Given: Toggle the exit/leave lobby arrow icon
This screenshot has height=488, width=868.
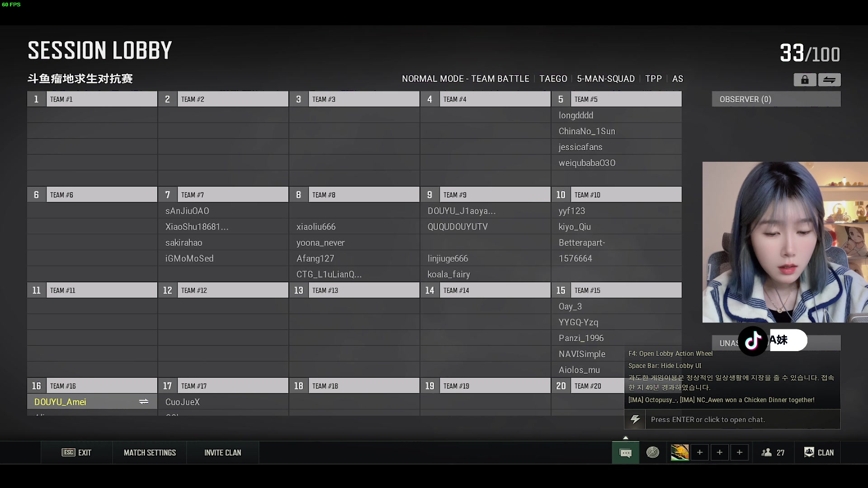Looking at the screenshot, I should (830, 79).
